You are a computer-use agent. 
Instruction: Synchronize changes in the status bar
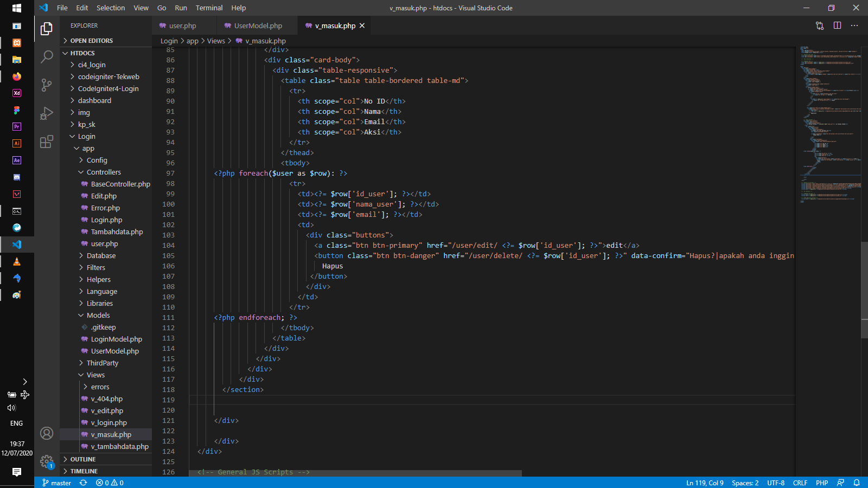[x=84, y=483]
